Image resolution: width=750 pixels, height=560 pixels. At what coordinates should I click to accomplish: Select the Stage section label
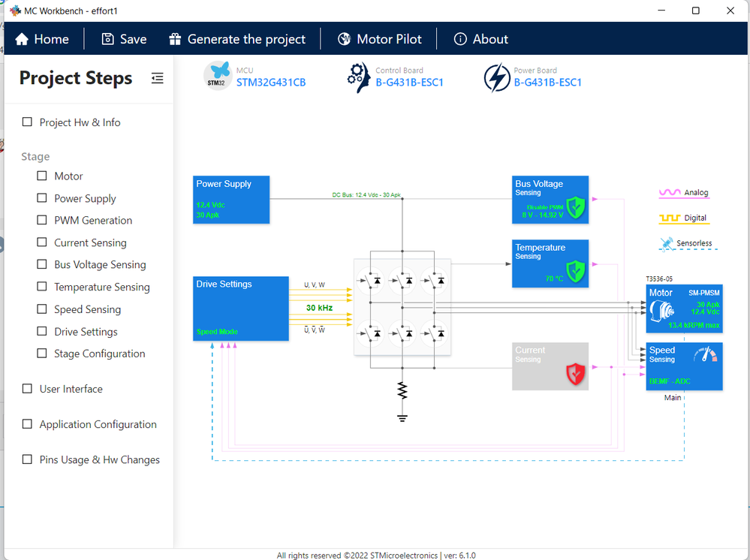[35, 156]
